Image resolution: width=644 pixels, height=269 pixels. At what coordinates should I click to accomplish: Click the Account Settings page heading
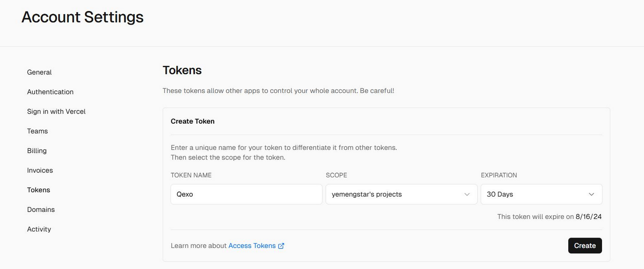click(82, 17)
